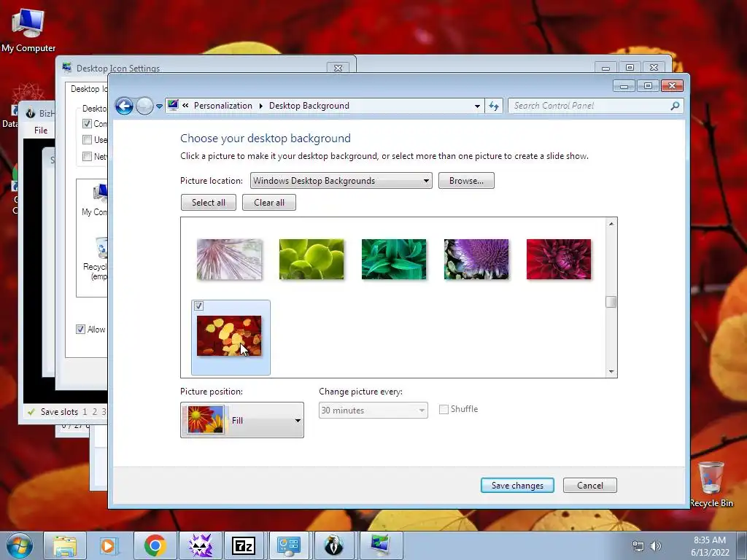Click the search magnifier icon

(675, 106)
